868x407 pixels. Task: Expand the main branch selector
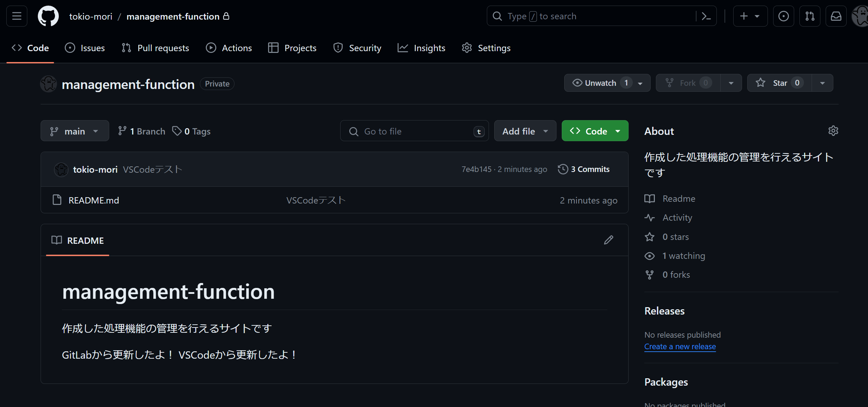click(x=75, y=131)
